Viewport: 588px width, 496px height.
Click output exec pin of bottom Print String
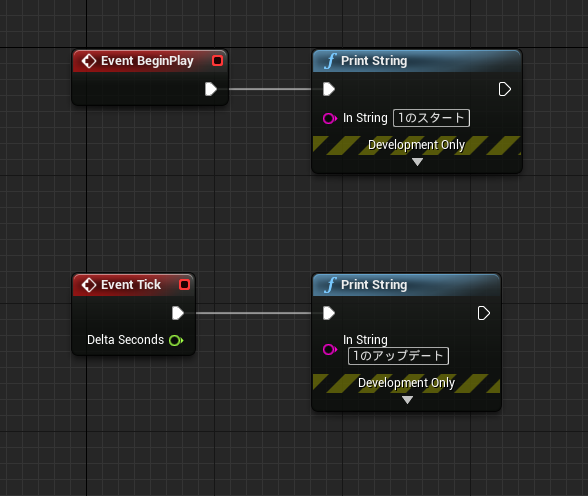484,313
